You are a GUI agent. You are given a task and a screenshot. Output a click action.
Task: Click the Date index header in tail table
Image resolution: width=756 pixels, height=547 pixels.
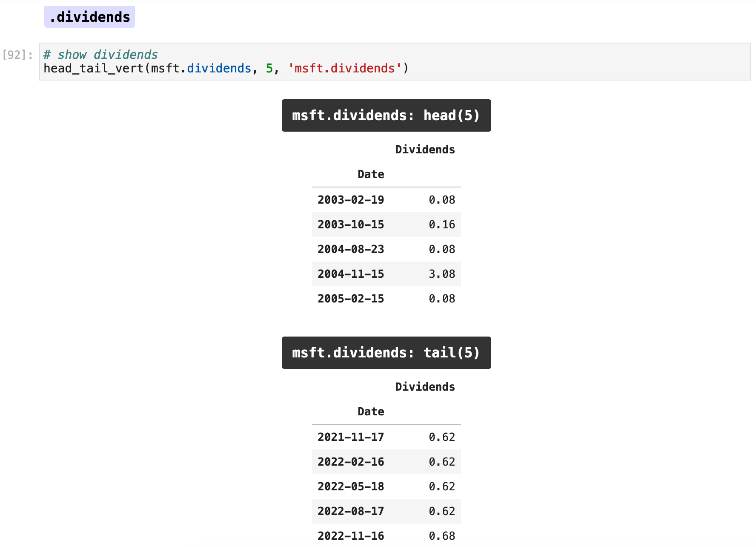[371, 412]
